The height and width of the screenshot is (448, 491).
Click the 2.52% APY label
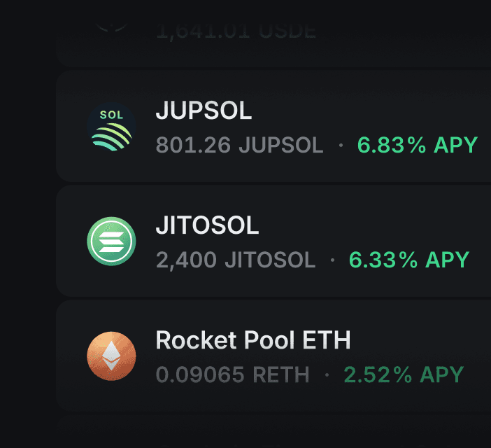pos(404,374)
